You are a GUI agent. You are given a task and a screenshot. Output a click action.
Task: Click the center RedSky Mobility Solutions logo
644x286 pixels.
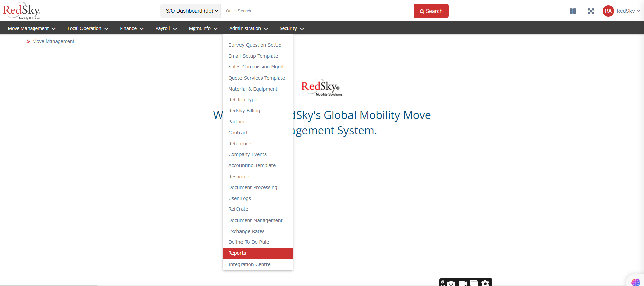click(x=322, y=88)
